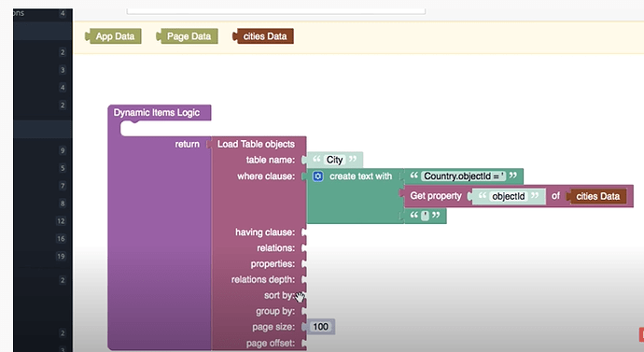Select the Load Table objects block

(256, 144)
